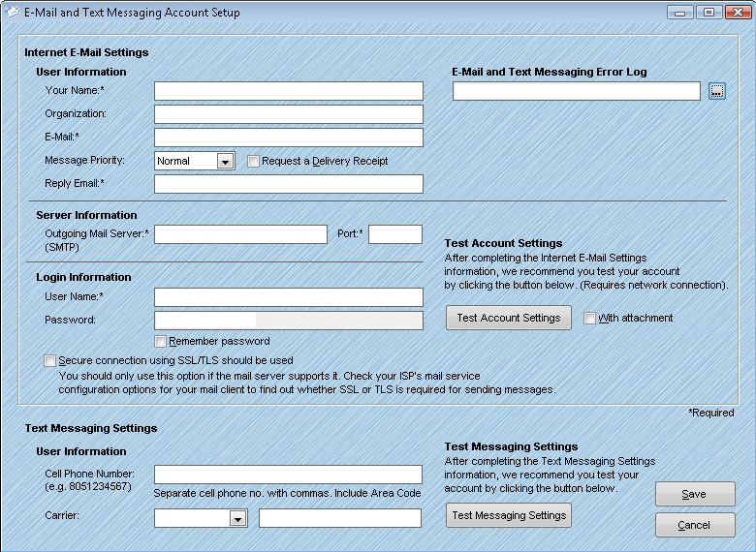The width and height of the screenshot is (756, 552).
Task: Save the account setup
Action: [x=695, y=494]
